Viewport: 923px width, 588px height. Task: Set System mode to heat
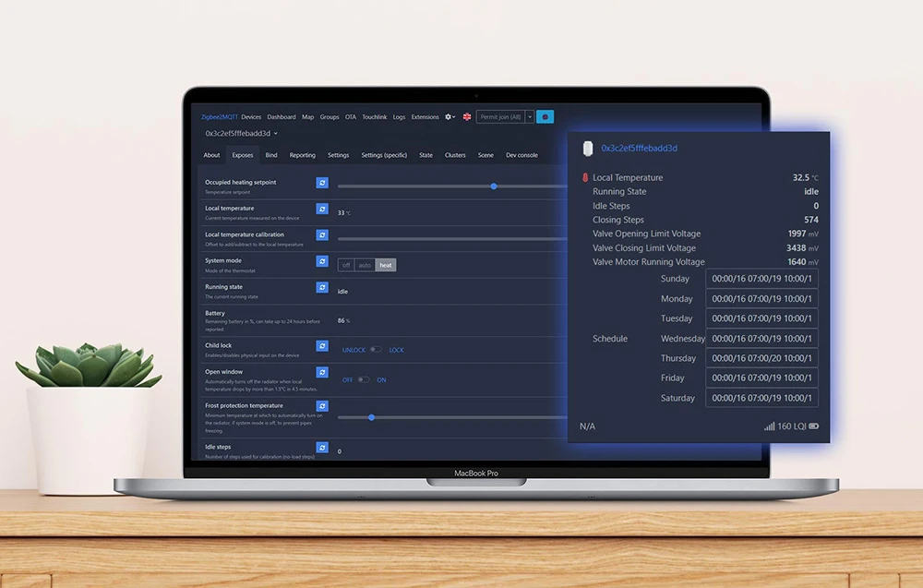pos(386,265)
